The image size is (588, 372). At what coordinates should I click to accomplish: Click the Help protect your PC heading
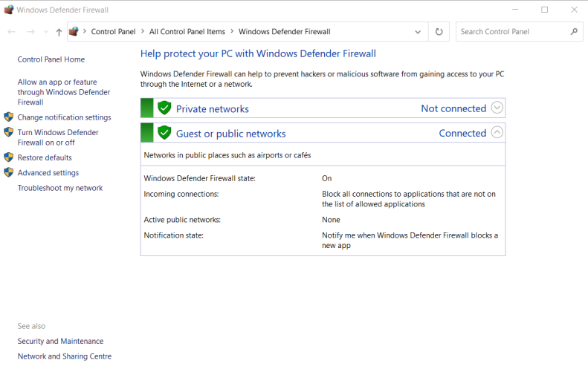(258, 53)
